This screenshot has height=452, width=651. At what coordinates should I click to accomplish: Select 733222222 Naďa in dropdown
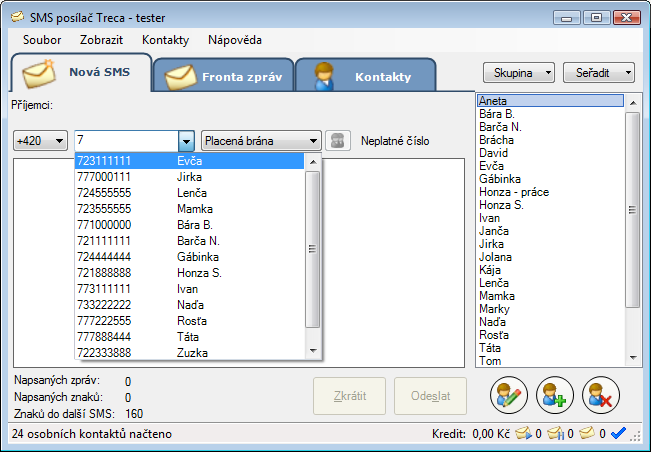click(x=189, y=305)
